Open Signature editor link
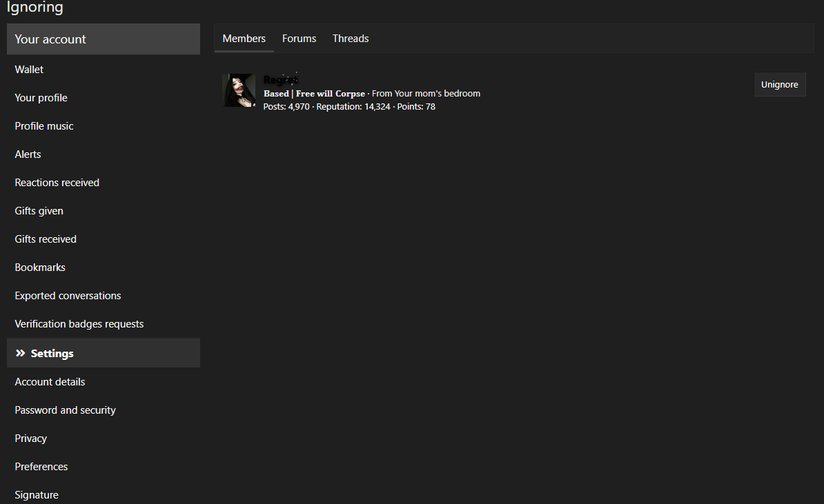Image resolution: width=824 pixels, height=504 pixels. (104, 495)
